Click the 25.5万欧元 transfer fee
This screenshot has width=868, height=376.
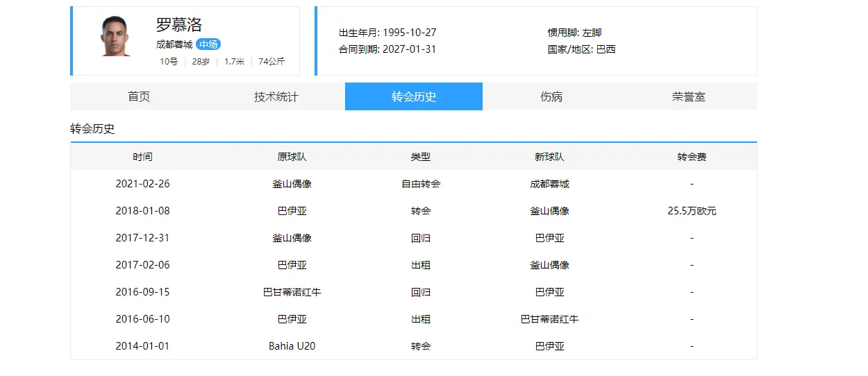pos(692,211)
